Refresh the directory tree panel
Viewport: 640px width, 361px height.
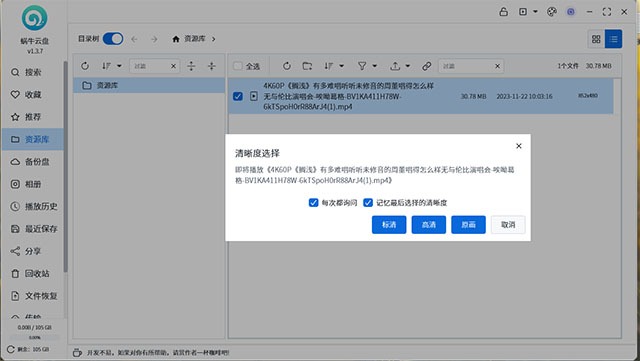pyautogui.click(x=85, y=66)
